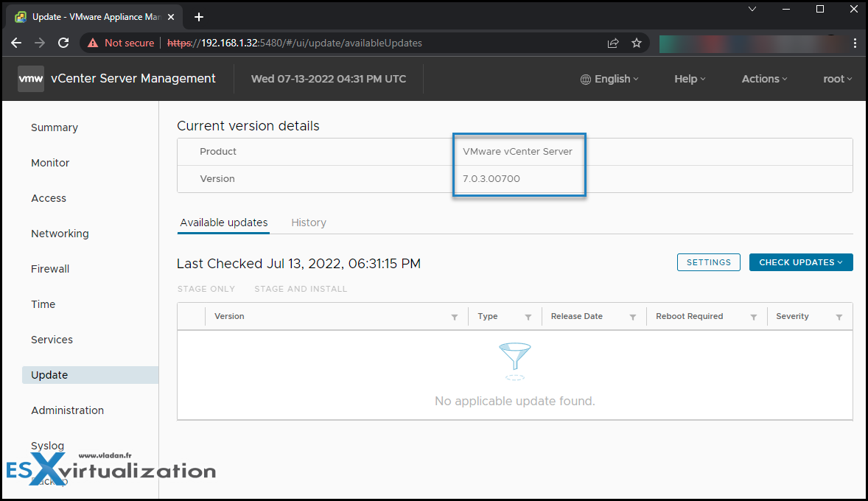Click the VMware vCenter Server product value
Image resolution: width=868 pixels, height=501 pixels.
pos(517,152)
